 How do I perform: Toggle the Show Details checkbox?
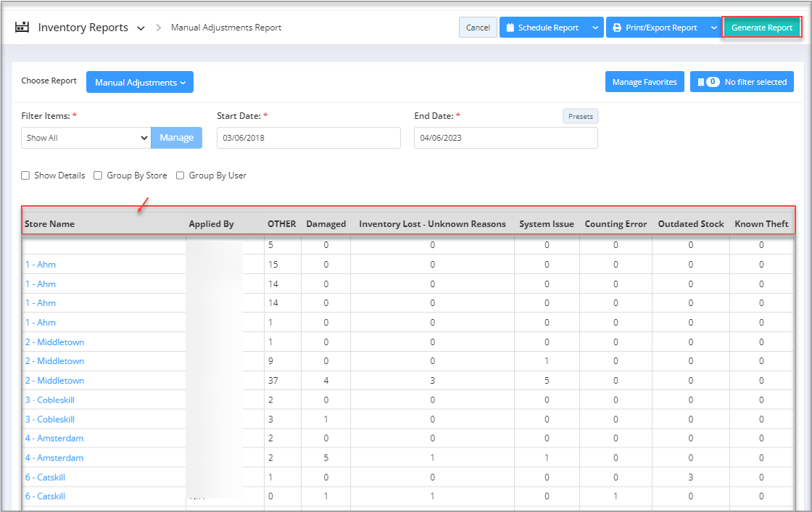[x=25, y=176]
